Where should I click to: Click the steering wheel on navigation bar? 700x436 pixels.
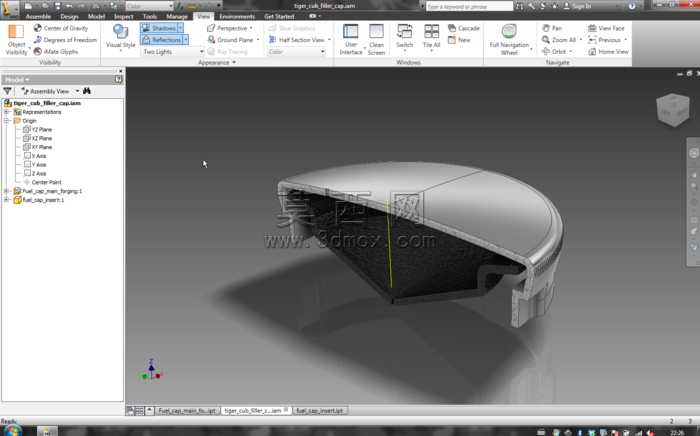693,153
